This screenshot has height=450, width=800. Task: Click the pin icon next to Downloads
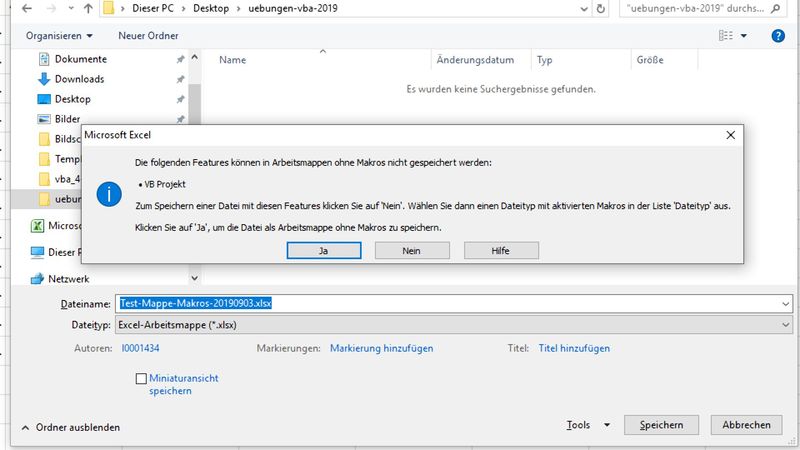pos(180,80)
